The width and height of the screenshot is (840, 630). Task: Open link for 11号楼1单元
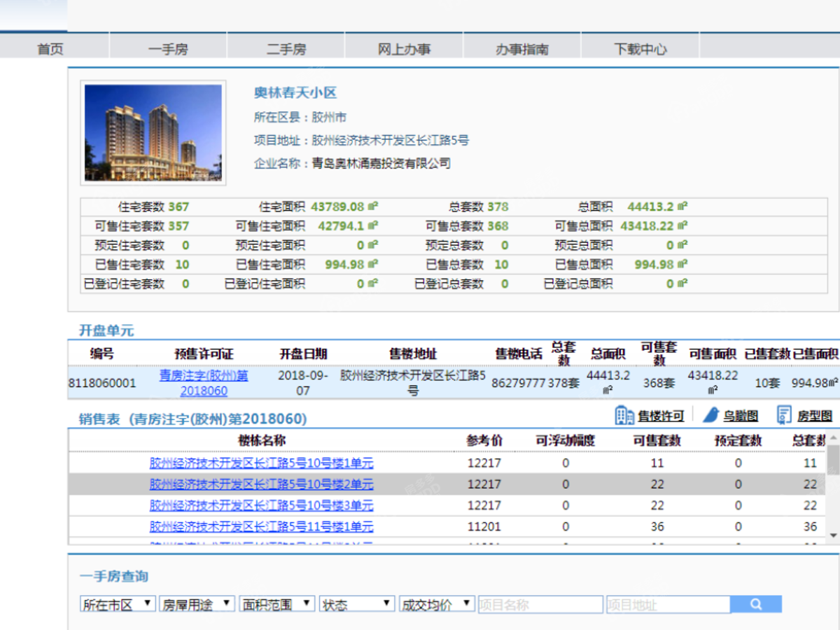pyautogui.click(x=261, y=526)
